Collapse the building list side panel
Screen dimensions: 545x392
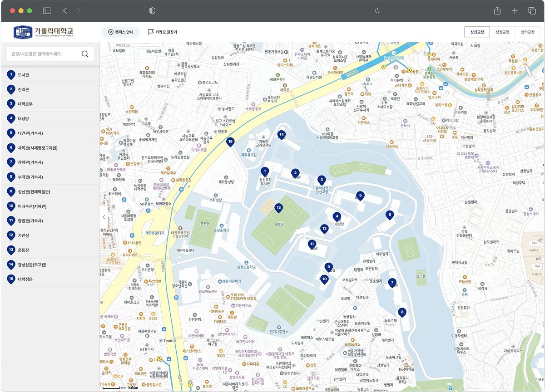point(104,217)
